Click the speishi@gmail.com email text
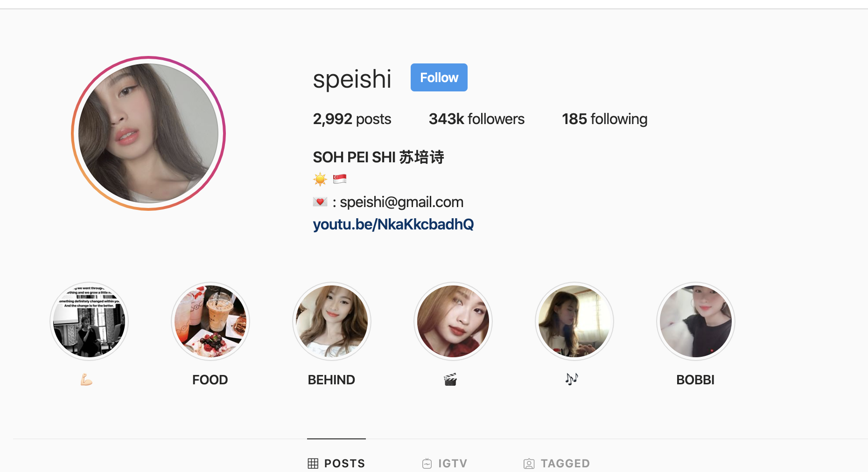 (x=401, y=202)
